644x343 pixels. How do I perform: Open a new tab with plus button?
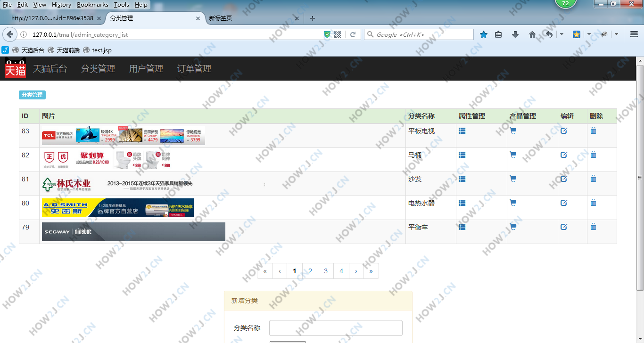click(312, 18)
